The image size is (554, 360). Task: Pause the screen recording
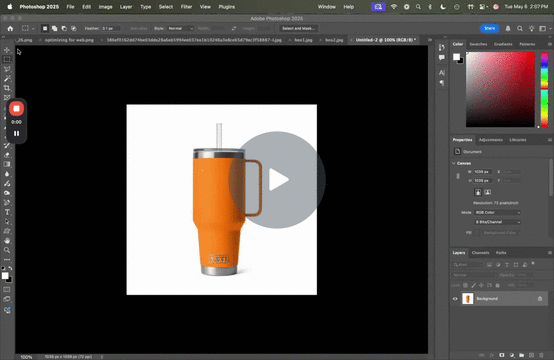pos(16,134)
